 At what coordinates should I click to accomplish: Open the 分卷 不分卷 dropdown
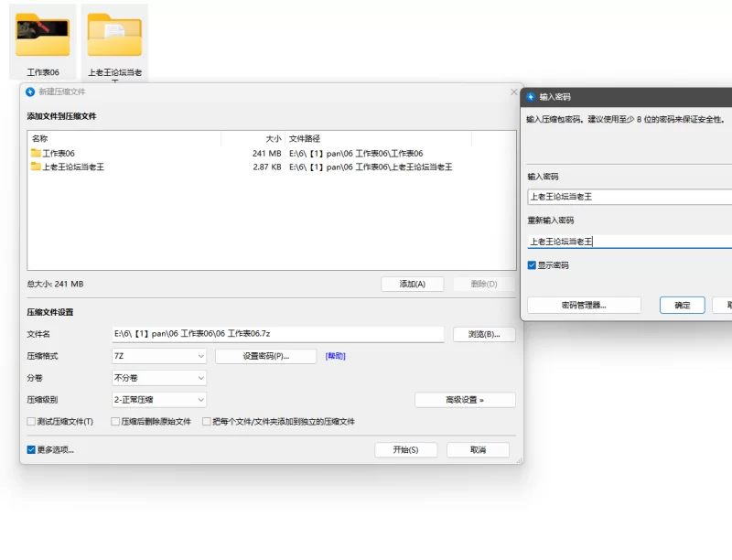coord(159,378)
